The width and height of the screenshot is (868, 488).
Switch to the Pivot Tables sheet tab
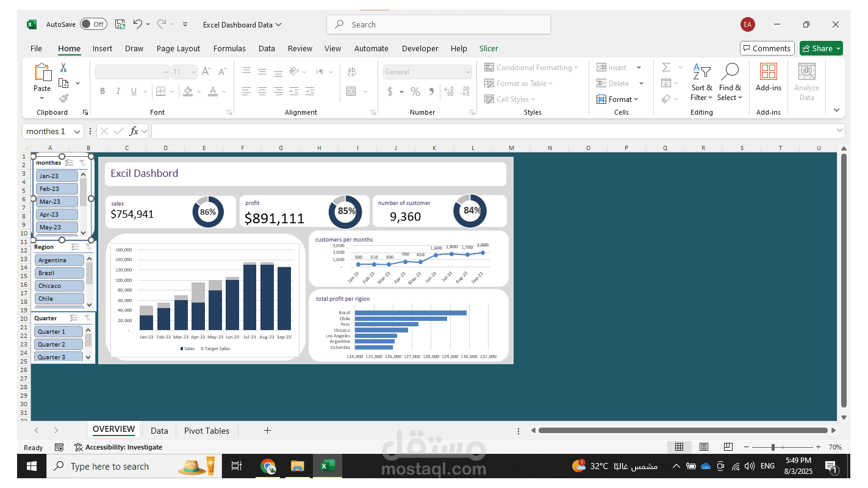[x=207, y=431]
